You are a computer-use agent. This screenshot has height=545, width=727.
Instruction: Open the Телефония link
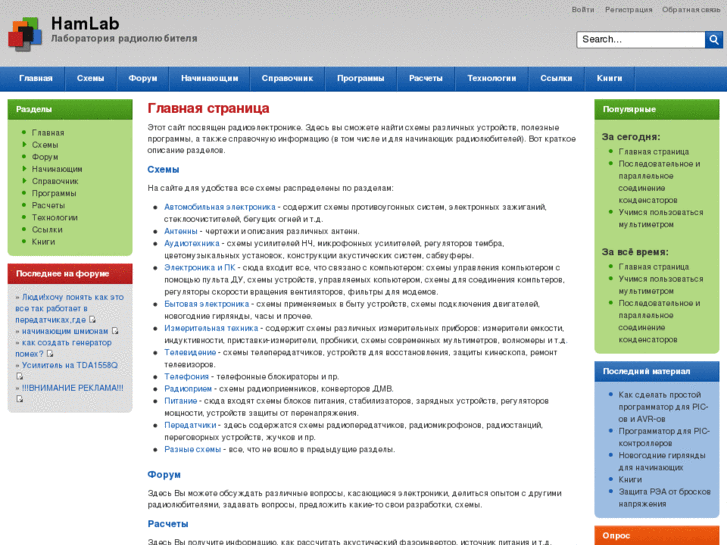tap(186, 376)
